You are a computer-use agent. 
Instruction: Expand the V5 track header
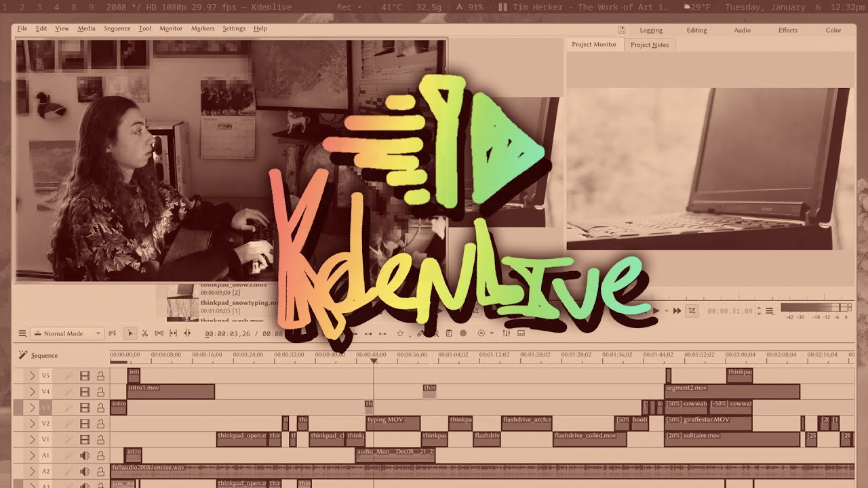click(32, 375)
